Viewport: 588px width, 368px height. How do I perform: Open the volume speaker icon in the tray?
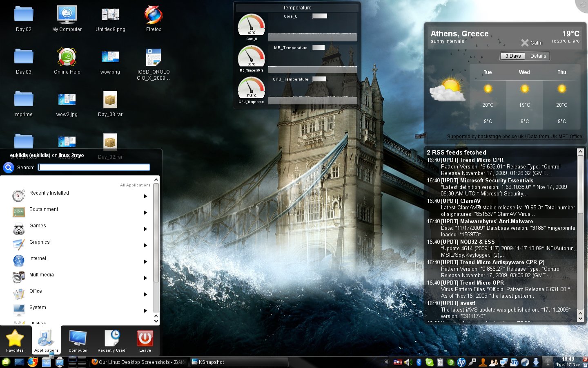(408, 362)
